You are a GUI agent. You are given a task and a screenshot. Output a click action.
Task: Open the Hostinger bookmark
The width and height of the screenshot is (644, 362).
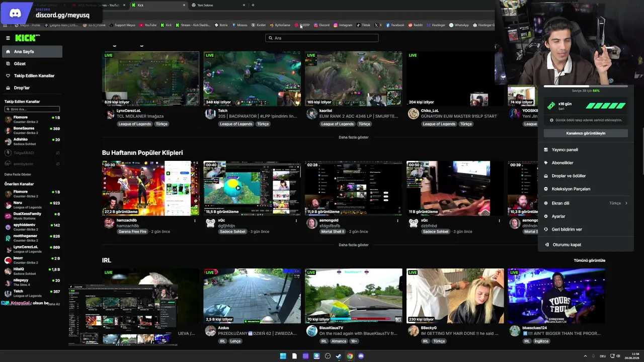436,25
